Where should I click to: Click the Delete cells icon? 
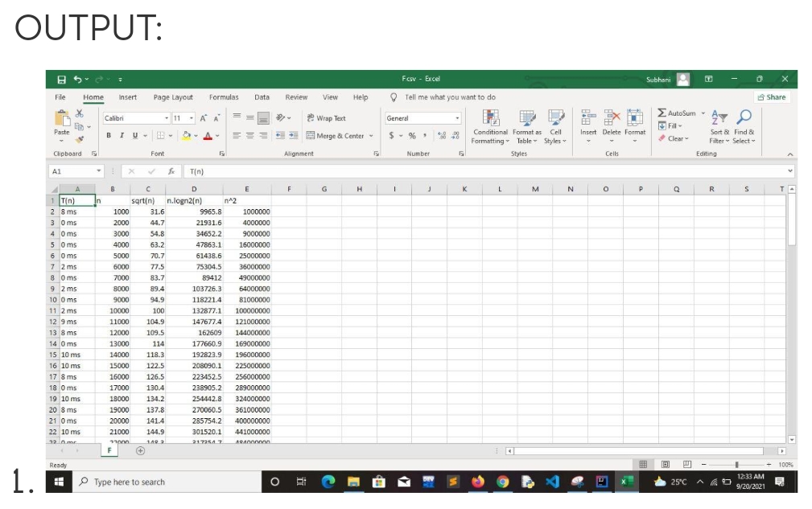(612, 118)
